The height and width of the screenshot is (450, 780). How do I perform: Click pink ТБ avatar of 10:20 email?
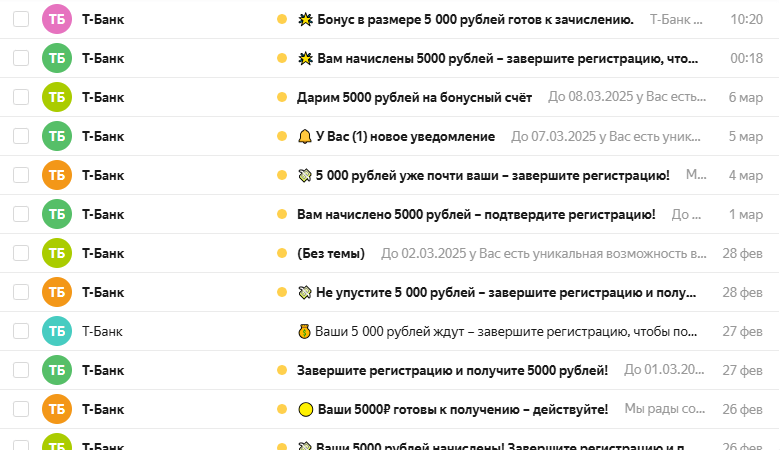(x=57, y=19)
